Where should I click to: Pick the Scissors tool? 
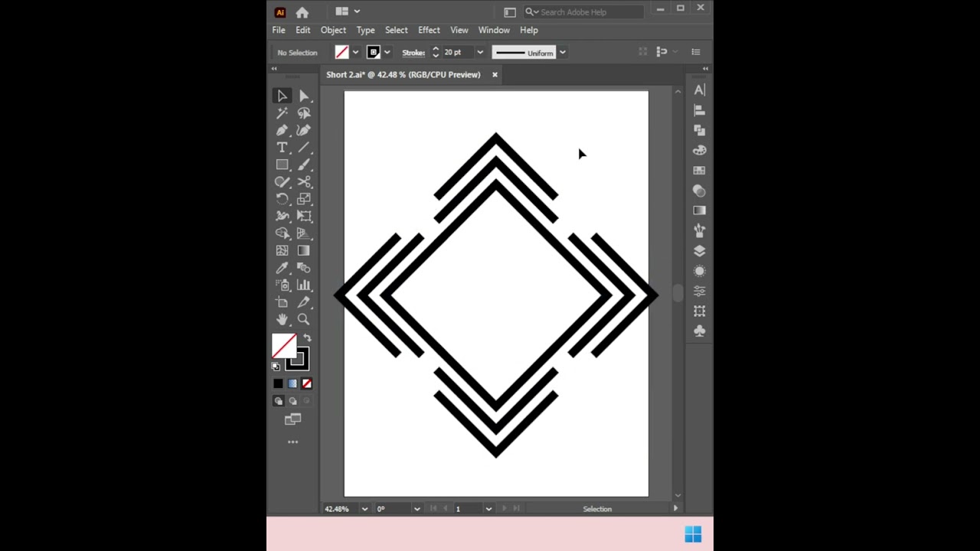[x=304, y=182]
